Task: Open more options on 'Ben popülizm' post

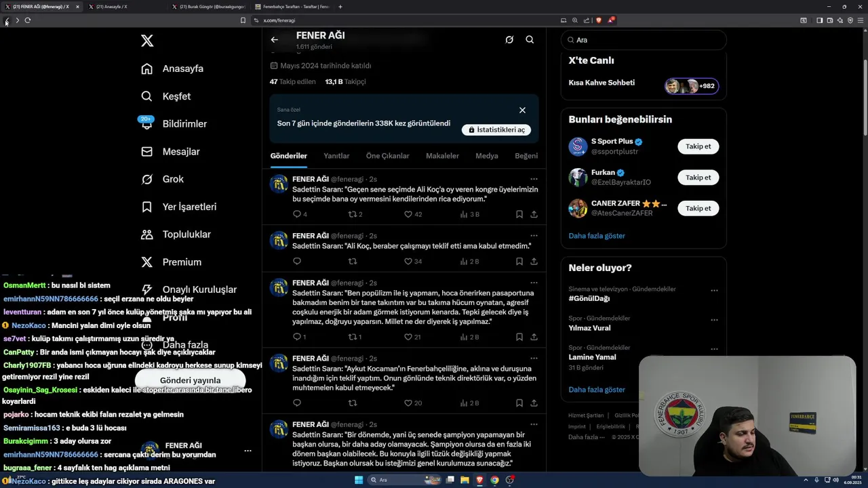Action: click(x=534, y=283)
